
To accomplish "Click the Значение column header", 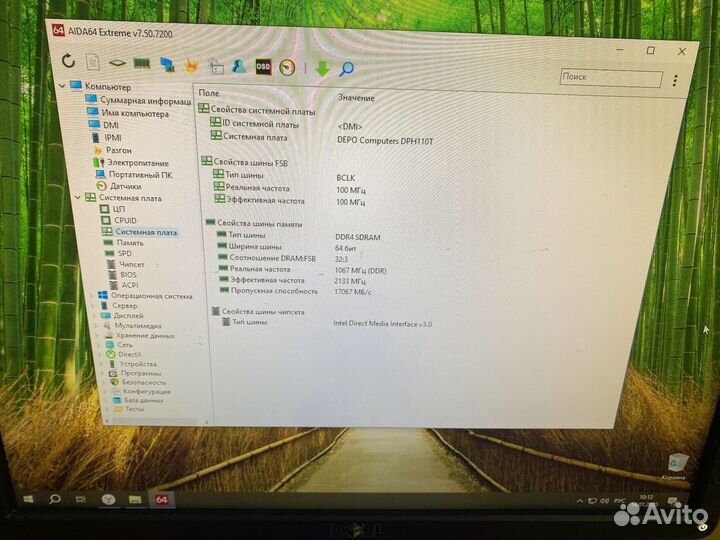I will coord(356,97).
